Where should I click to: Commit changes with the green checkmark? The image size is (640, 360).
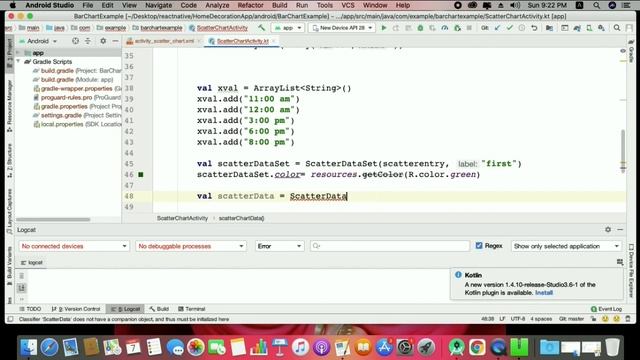(x=509, y=28)
